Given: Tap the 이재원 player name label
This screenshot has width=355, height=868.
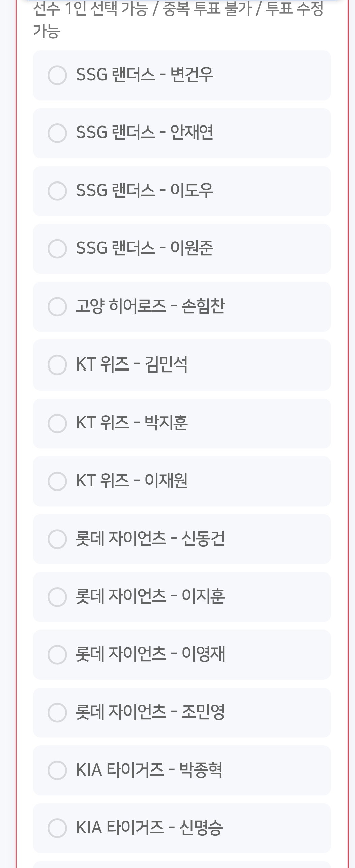Looking at the screenshot, I should (x=166, y=481).
